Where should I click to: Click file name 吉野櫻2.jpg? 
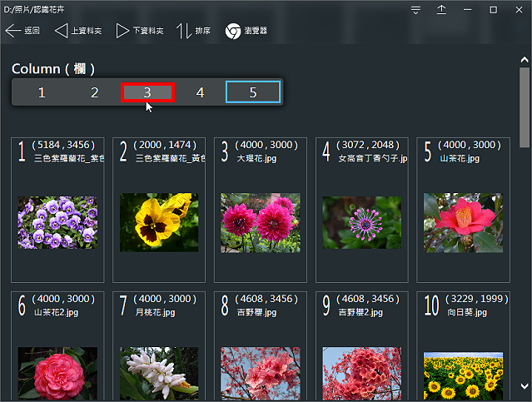[360, 312]
